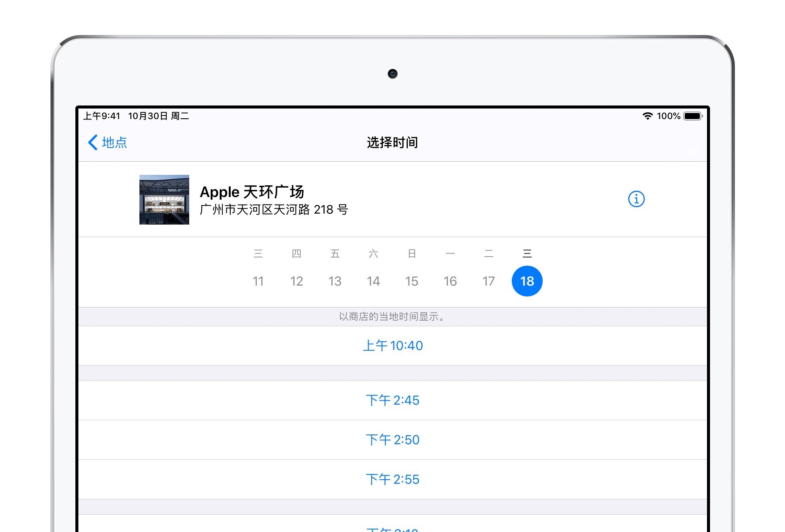Tap the store name Apple 天环广场

(x=252, y=192)
